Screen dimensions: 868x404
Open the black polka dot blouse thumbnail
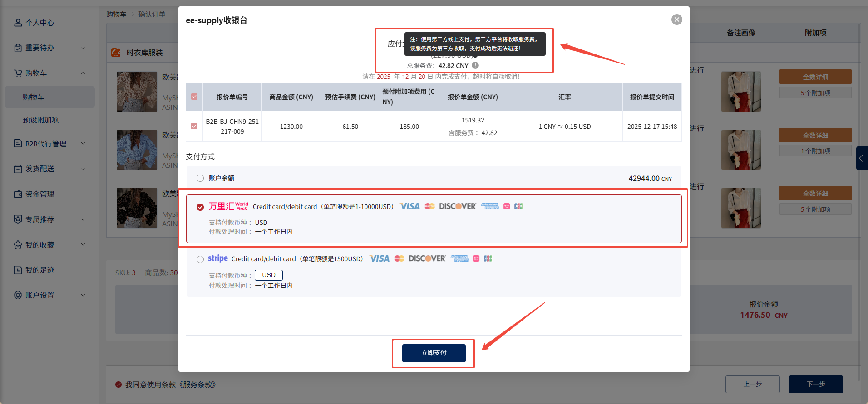coord(137,208)
